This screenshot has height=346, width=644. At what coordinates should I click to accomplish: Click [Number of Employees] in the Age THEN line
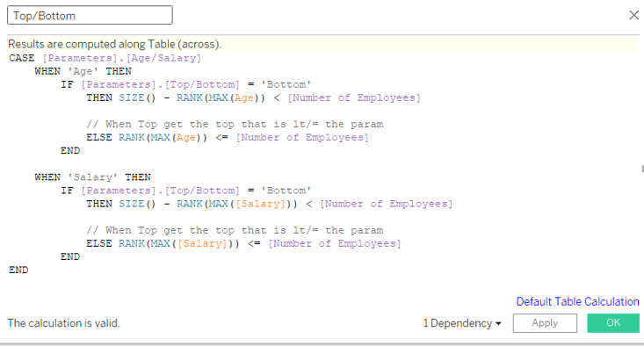click(x=354, y=97)
